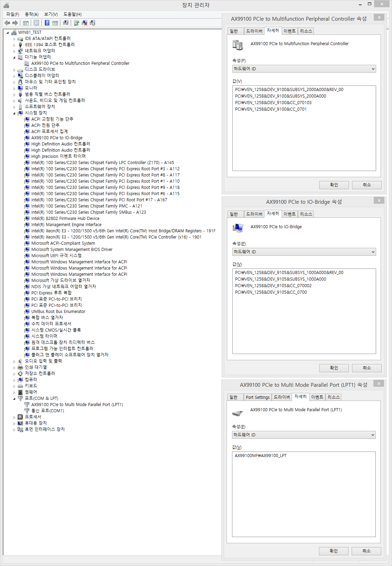Click the 키보드 category icon
392x566 pixels.
(20, 386)
